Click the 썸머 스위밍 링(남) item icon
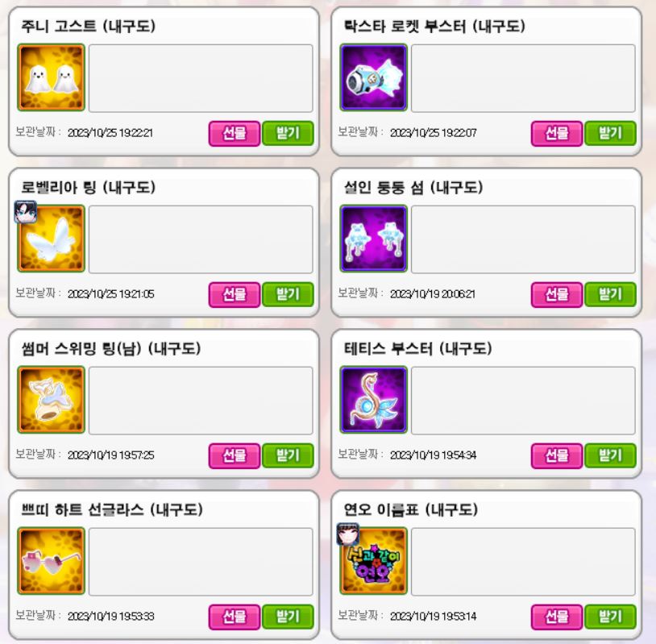The image size is (656, 644). [x=51, y=400]
